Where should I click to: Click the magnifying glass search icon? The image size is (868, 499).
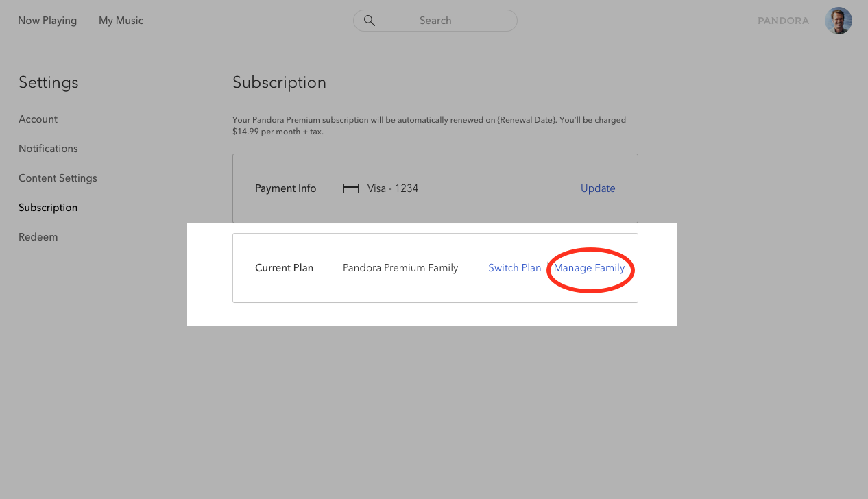[369, 21]
